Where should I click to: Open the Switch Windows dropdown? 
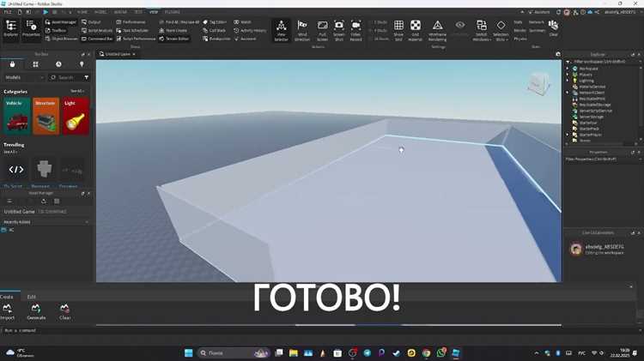coord(482,30)
